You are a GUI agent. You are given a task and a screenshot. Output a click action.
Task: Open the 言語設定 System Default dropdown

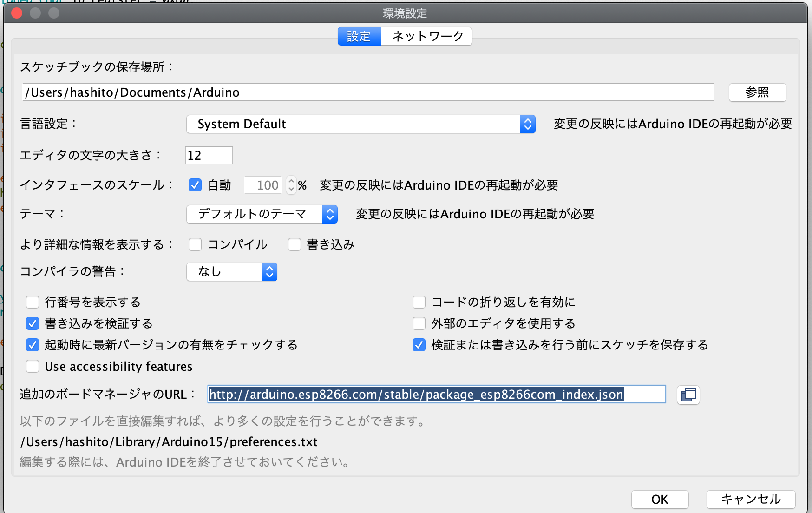(360, 124)
